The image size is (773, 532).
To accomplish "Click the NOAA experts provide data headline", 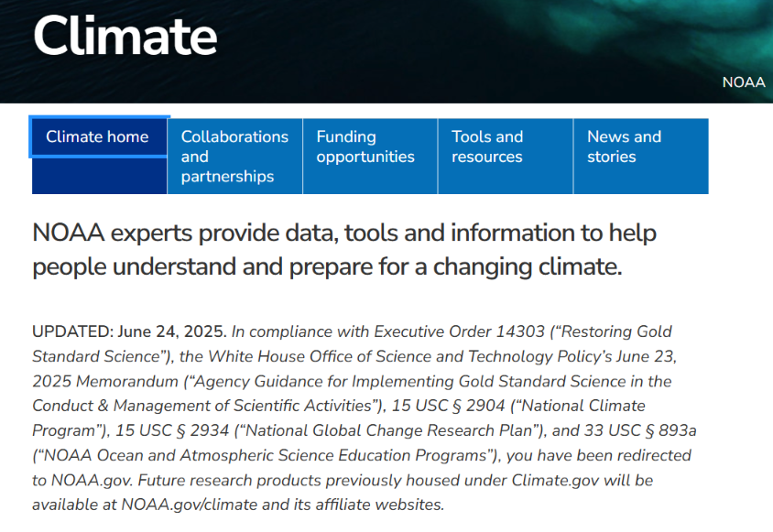I will tap(344, 249).
